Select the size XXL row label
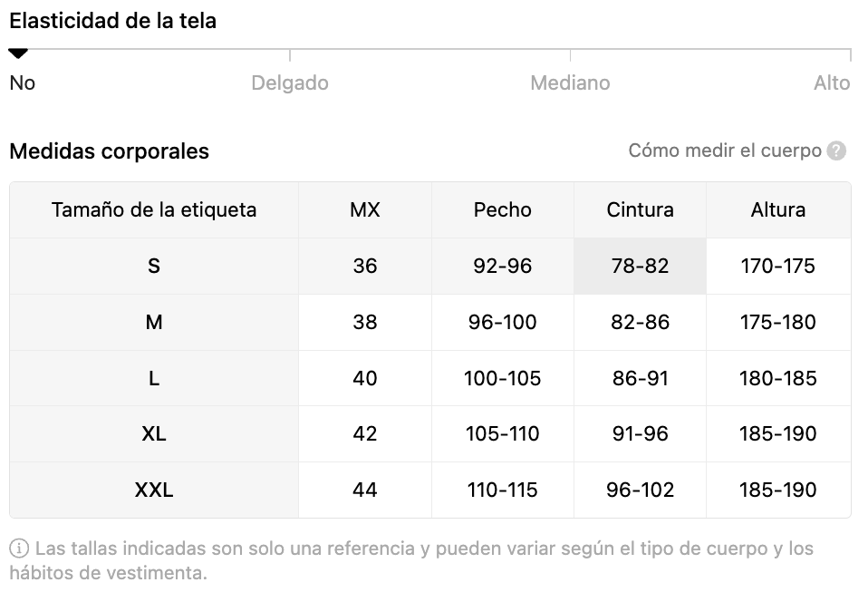The width and height of the screenshot is (868, 602). tap(154, 490)
